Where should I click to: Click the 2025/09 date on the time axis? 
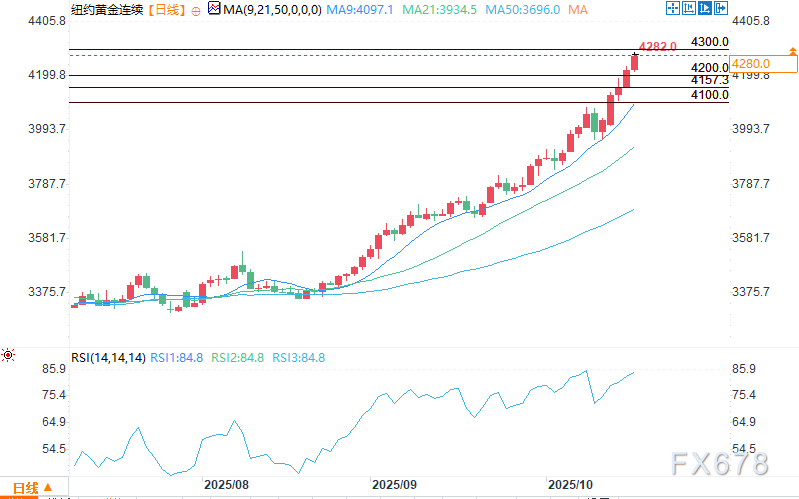tap(393, 484)
